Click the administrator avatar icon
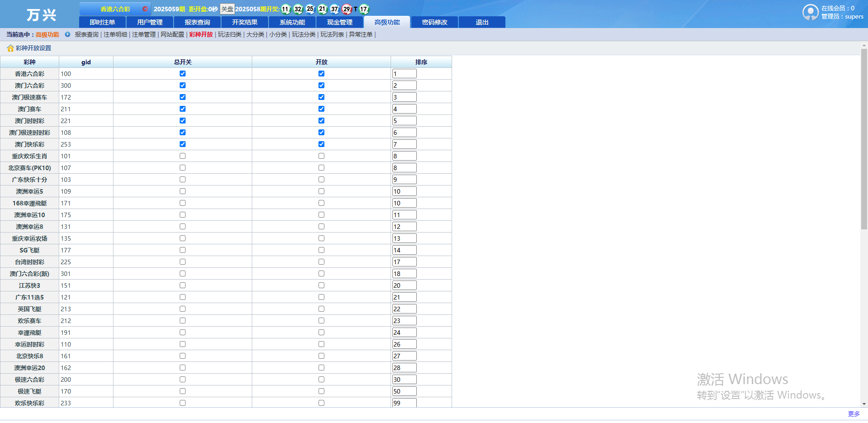Image resolution: width=868 pixels, height=423 pixels. coord(810,12)
